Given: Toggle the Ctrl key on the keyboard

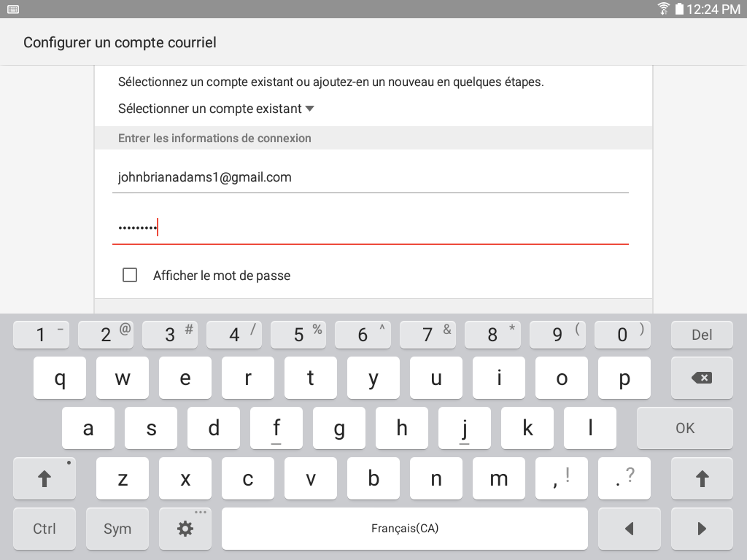Looking at the screenshot, I should [44, 529].
